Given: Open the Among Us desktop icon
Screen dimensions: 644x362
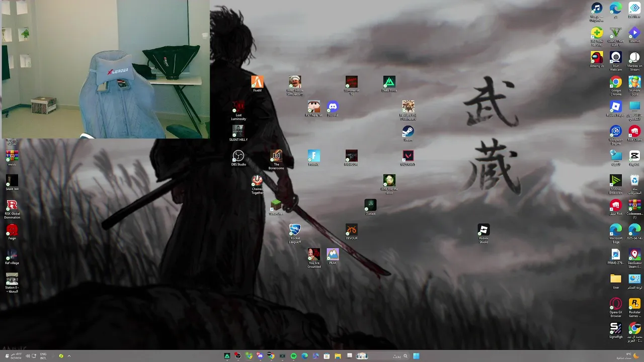Looking at the screenshot, I should (x=597, y=59).
